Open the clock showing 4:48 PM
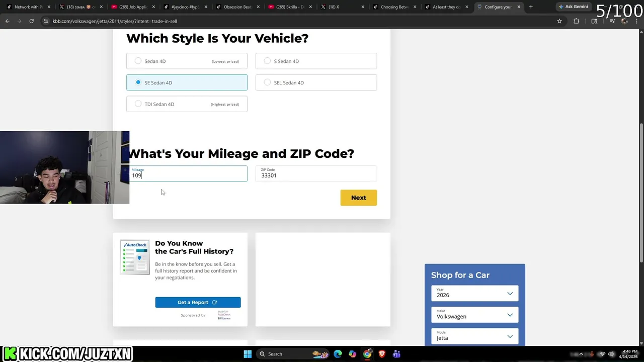The image size is (644, 362). click(630, 354)
